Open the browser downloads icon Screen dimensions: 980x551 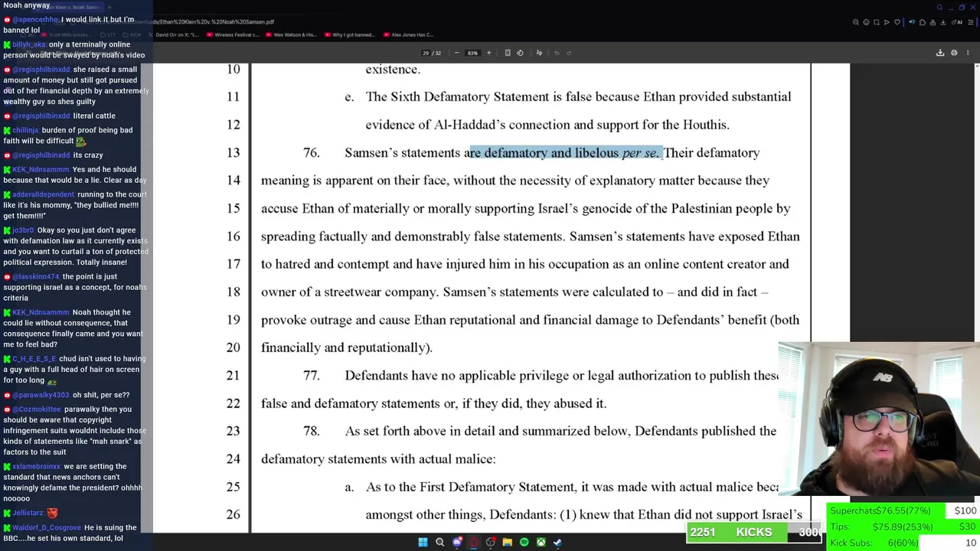point(943,22)
